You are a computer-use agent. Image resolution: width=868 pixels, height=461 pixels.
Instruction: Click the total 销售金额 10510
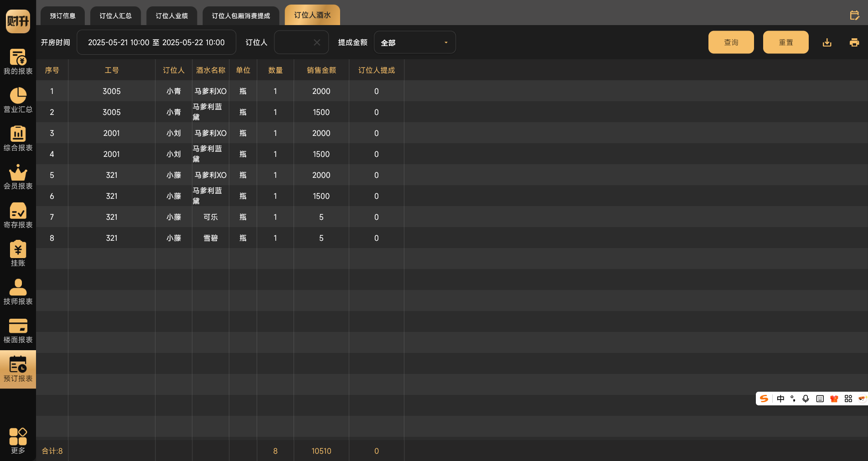321,451
